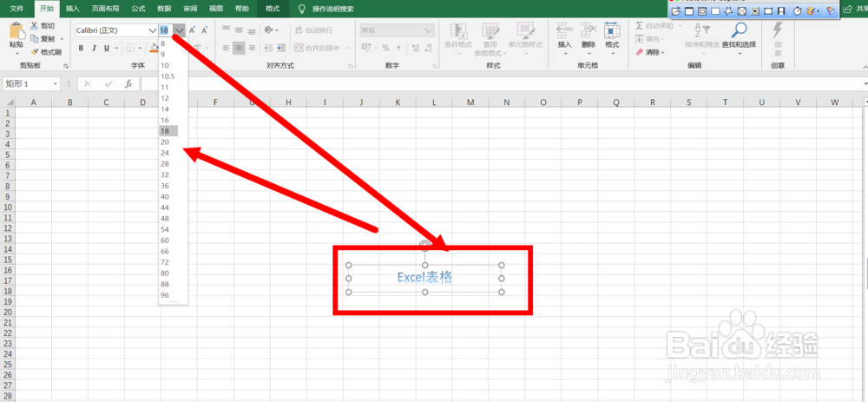
Task: Click open-file icon in capture toolbar
Action: pos(675,10)
